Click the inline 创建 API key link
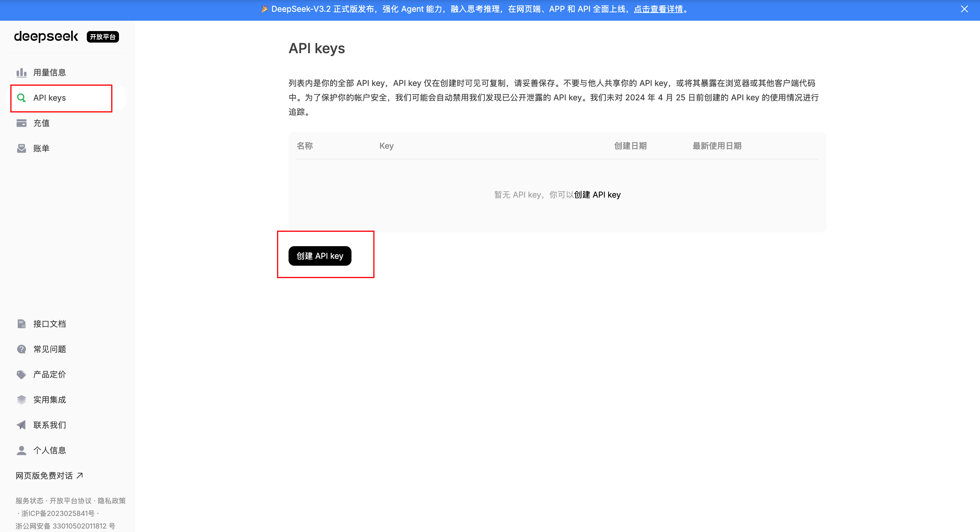The width and height of the screenshot is (980, 532). tap(597, 194)
